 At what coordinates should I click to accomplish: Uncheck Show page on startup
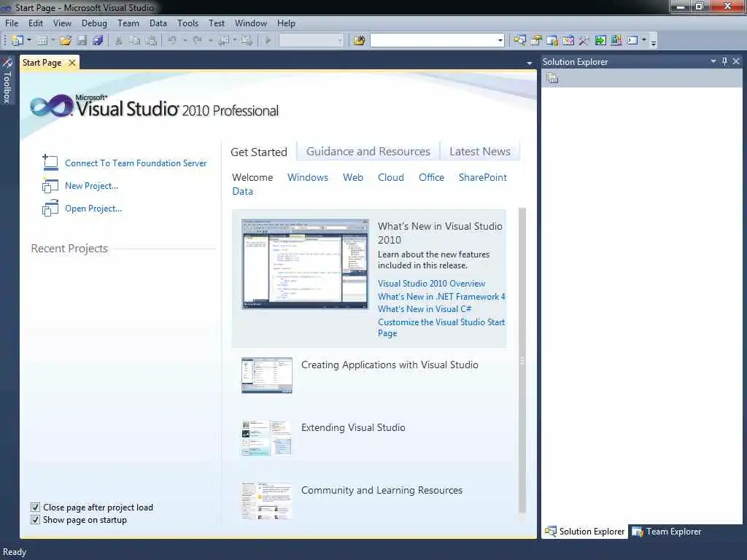click(35, 519)
